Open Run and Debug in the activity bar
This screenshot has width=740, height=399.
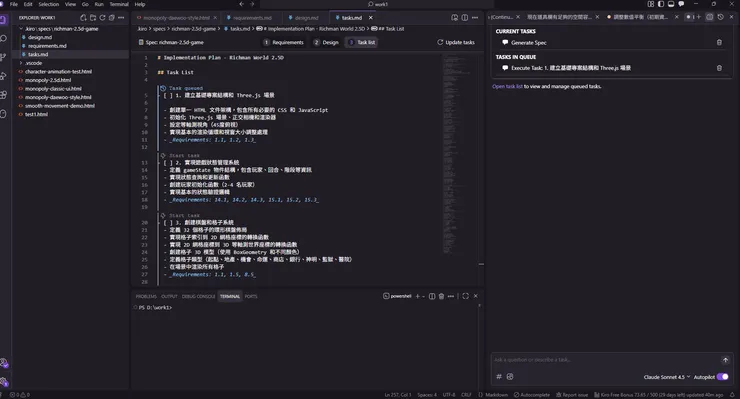[3, 76]
